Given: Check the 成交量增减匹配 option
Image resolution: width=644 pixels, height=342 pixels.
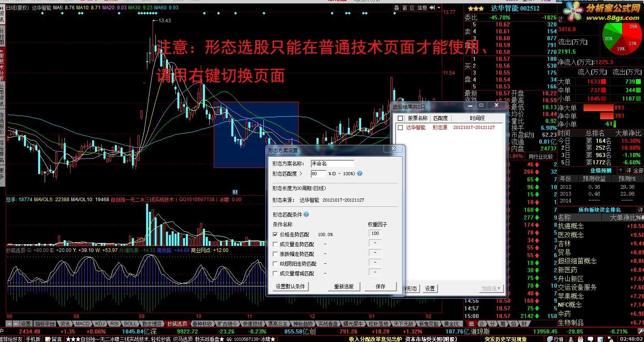Looking at the screenshot, I should pos(276,273).
